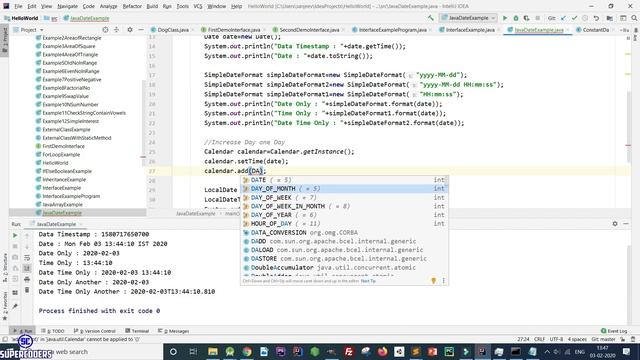
Task: Choose DAY_OF_MONTH from the completion popup
Action: [344, 189]
